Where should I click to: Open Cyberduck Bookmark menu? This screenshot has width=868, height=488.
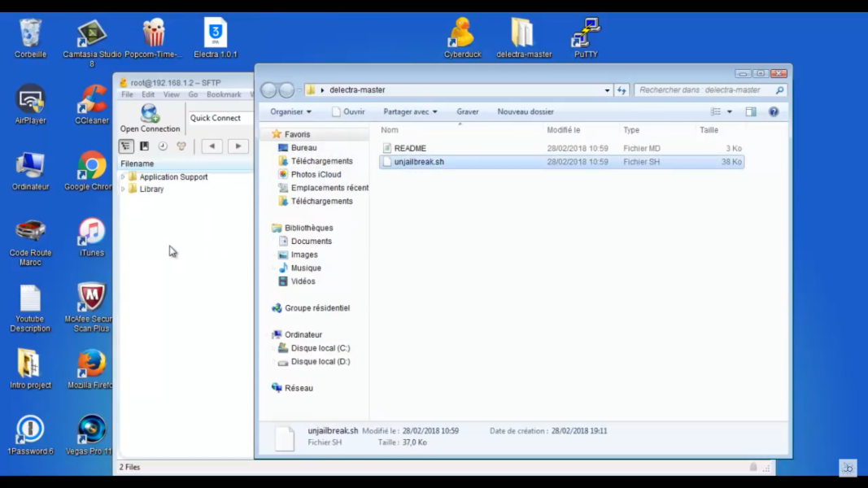(223, 94)
